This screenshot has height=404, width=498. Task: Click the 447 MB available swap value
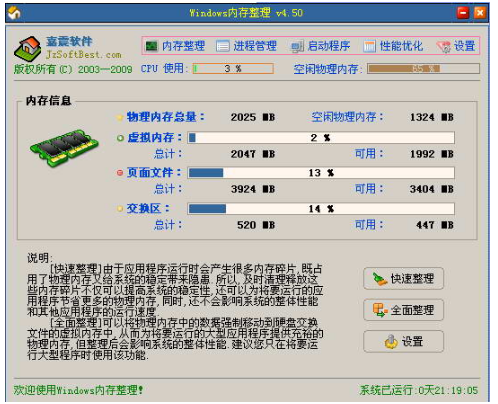coord(435,225)
